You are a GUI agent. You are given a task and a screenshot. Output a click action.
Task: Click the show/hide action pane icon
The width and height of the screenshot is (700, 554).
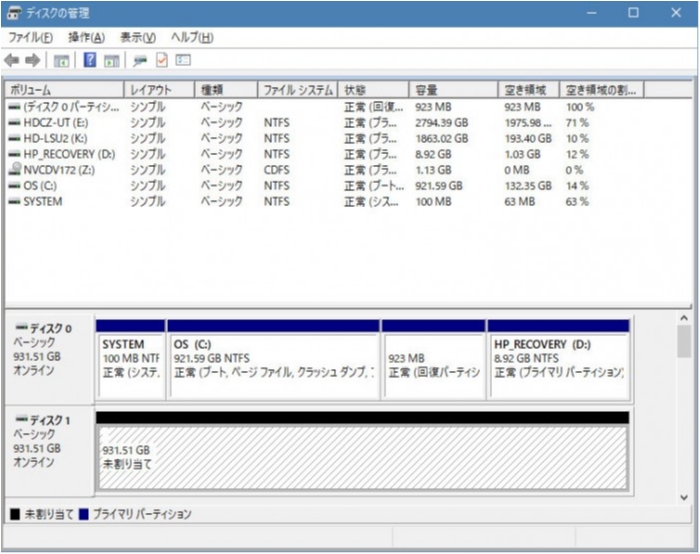[x=111, y=61]
